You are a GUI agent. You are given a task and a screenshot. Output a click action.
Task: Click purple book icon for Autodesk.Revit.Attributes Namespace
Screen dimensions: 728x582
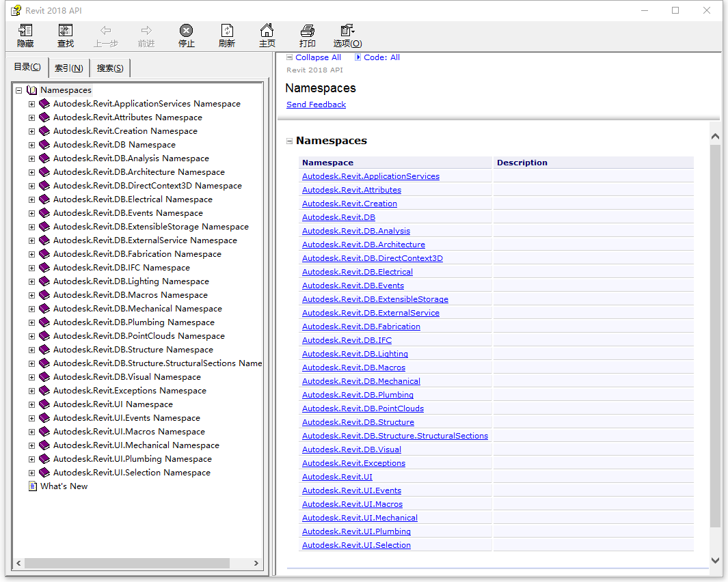pos(44,117)
